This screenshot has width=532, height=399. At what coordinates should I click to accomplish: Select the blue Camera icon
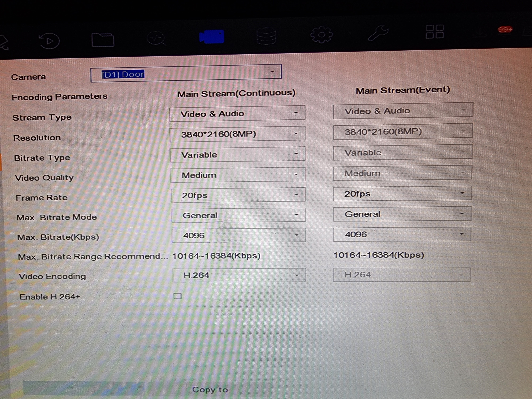click(212, 37)
